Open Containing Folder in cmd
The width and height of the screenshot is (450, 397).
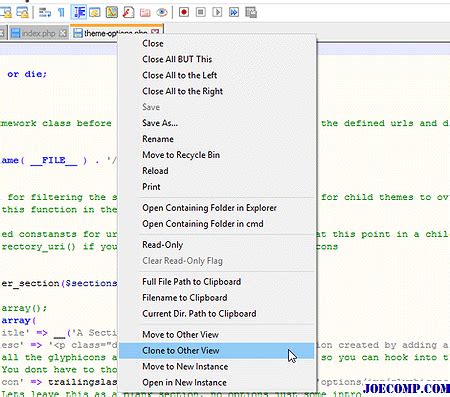click(217, 224)
